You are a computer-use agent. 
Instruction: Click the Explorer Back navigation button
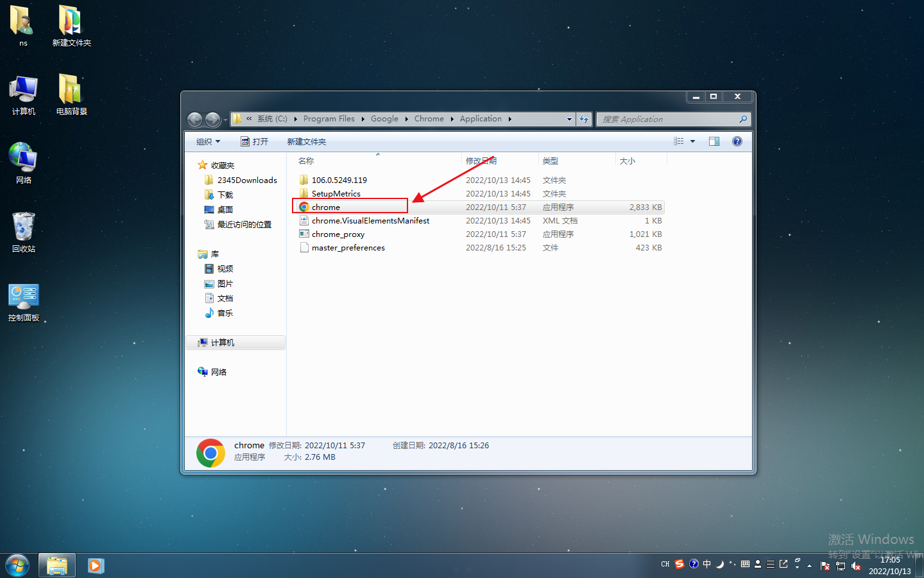(x=194, y=119)
